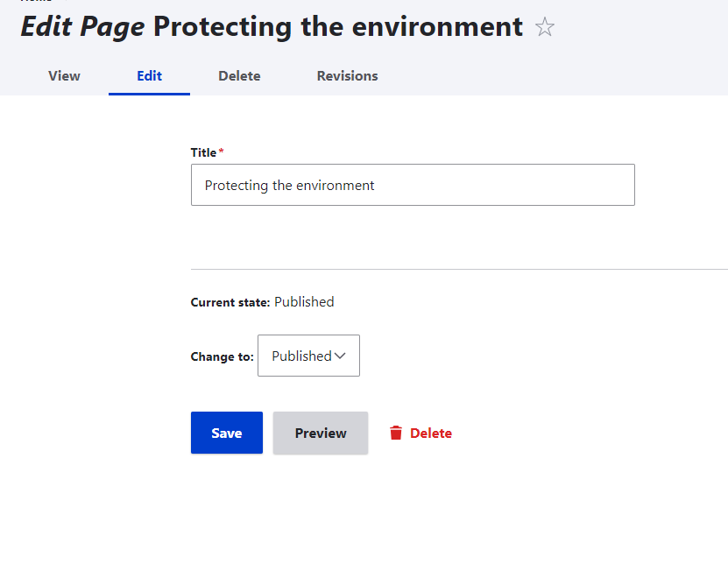Choose a new state from Published selector
This screenshot has height=564, width=728.
tap(307, 356)
